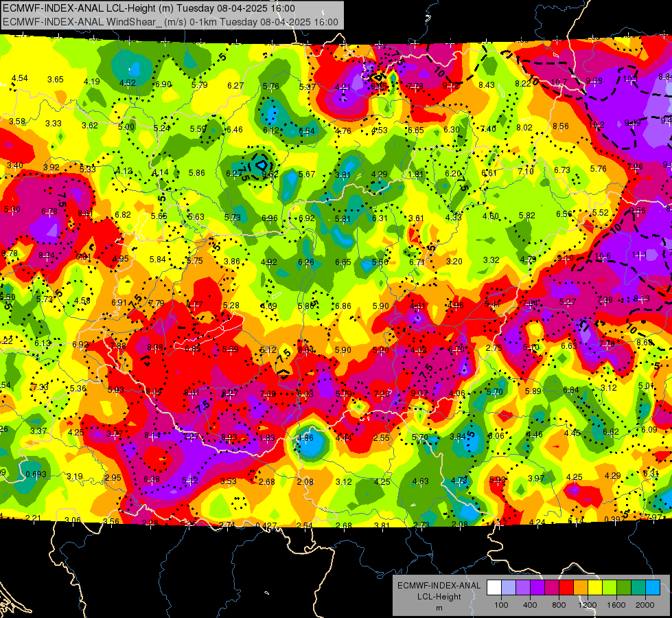672x618 pixels.
Task: Click the wind shear value 6.46
Action: click(235, 130)
